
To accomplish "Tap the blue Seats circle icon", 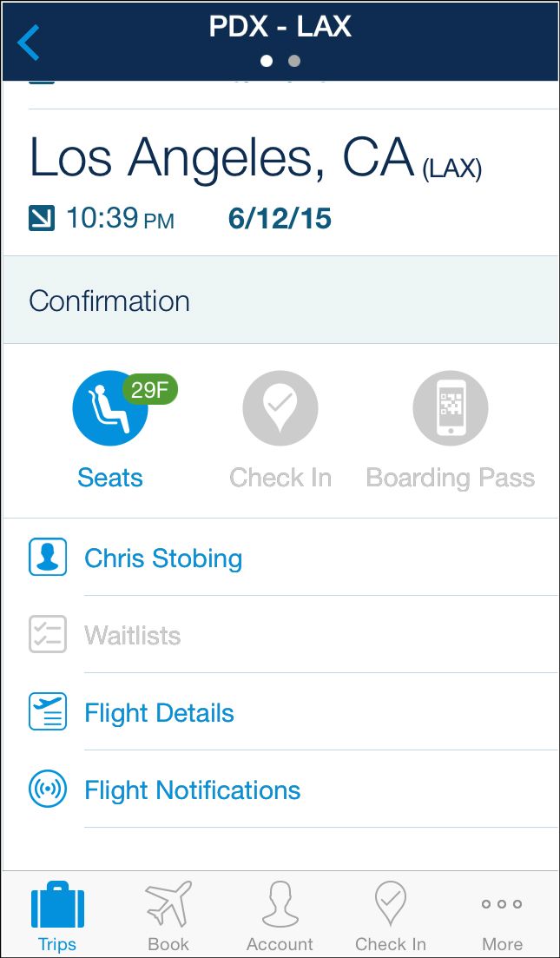I will 110,408.
